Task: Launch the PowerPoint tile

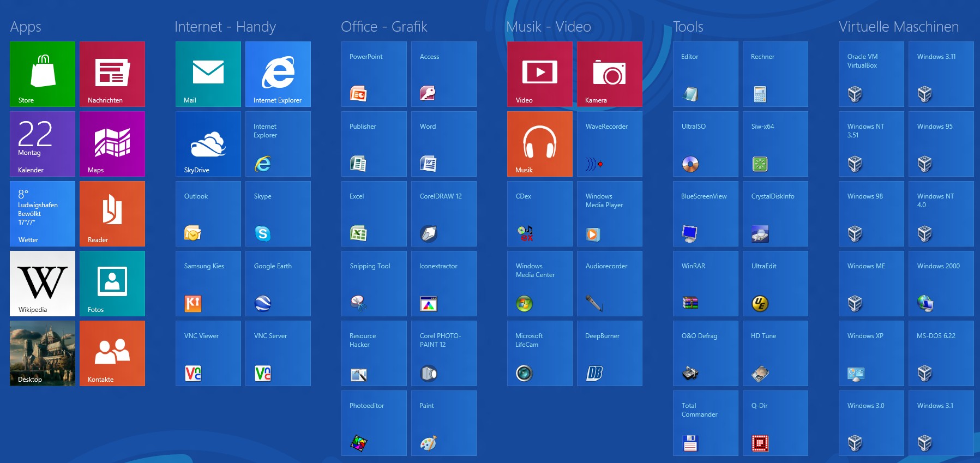Action: click(x=374, y=74)
